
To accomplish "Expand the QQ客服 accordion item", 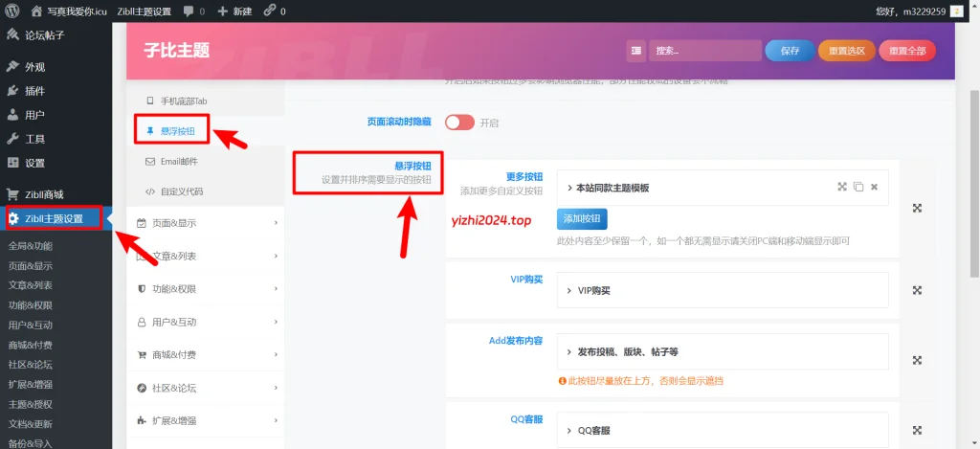I will 723,430.
